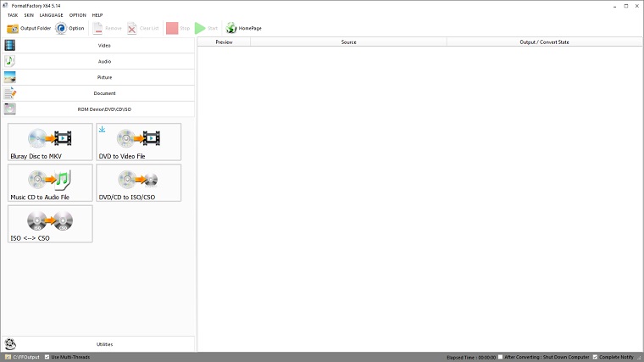This screenshot has width=644, height=362.
Task: Toggle After Converting: Shut Down Computer checkbox
Action: coord(500,357)
